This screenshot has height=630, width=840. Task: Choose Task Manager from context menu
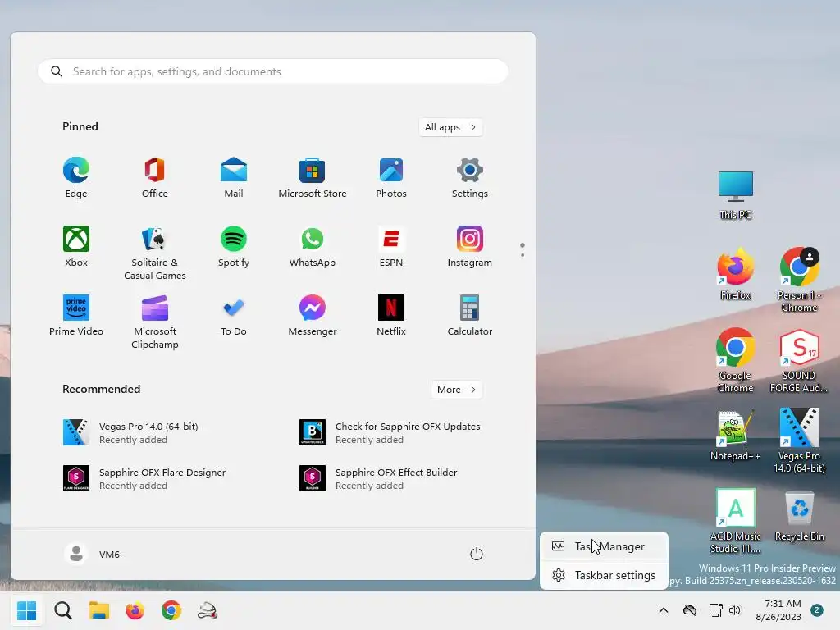tap(604, 546)
